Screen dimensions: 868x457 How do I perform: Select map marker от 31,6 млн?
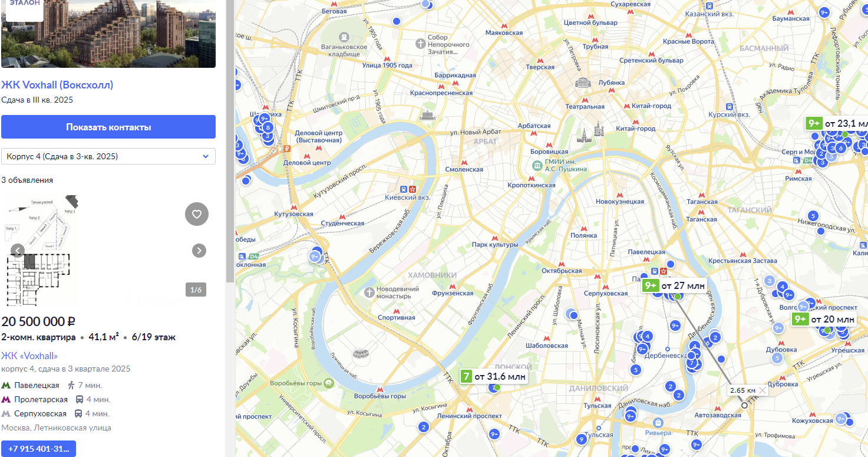tap(493, 376)
